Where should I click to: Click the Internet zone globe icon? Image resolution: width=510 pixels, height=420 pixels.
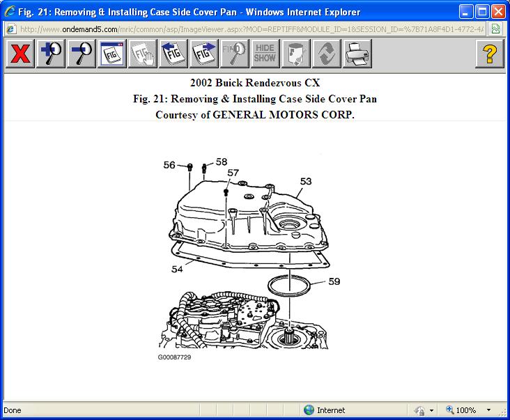pyautogui.click(x=309, y=410)
